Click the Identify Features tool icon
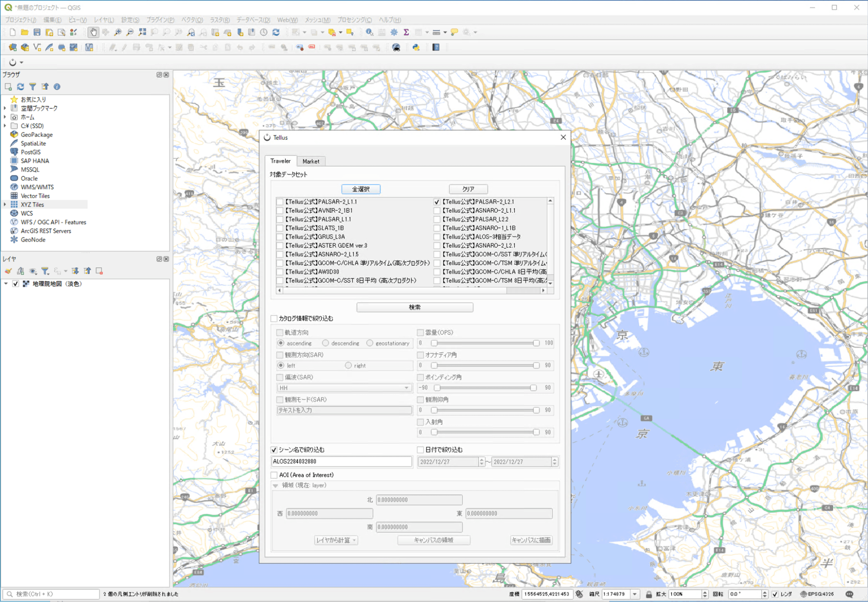The height and width of the screenshot is (602, 868). coord(370,32)
